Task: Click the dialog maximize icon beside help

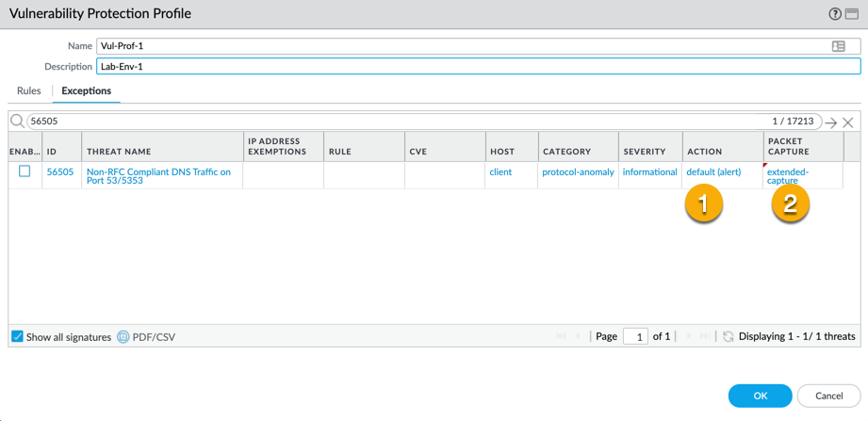Action: pyautogui.click(x=851, y=14)
